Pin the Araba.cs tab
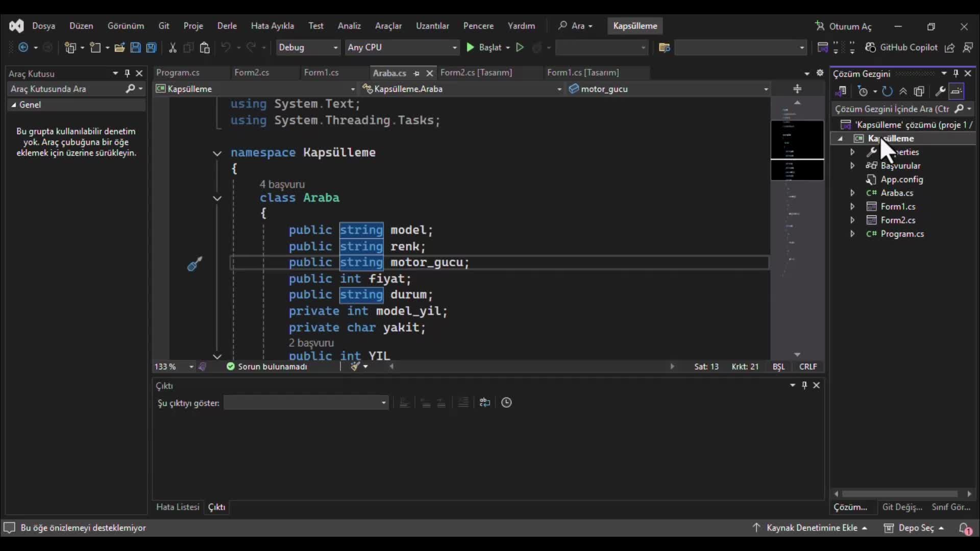This screenshot has width=980, height=551. click(x=416, y=73)
